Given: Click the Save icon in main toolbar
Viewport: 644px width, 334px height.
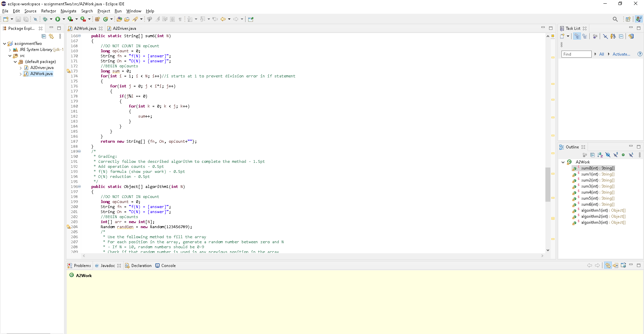Looking at the screenshot, I should click(x=18, y=19).
